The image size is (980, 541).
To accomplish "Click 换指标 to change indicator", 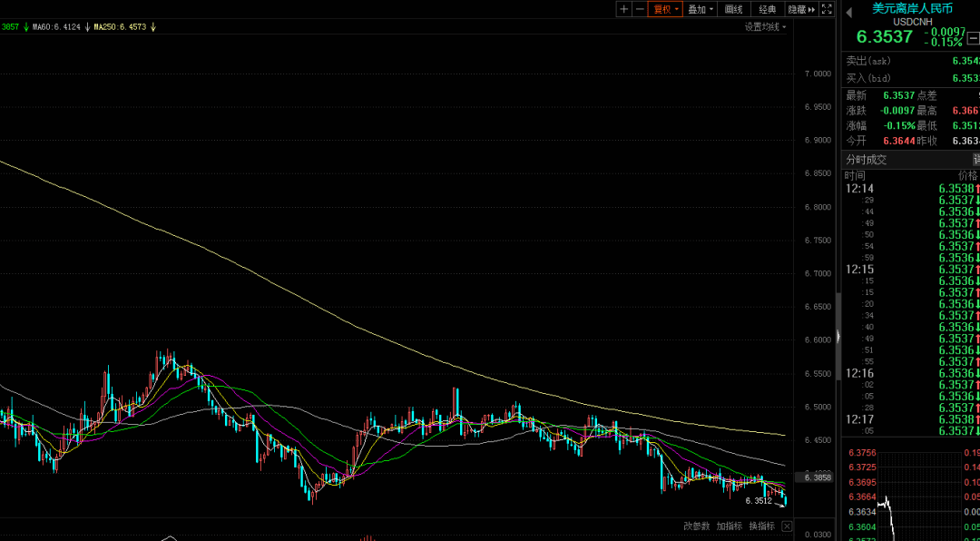I will click(762, 526).
